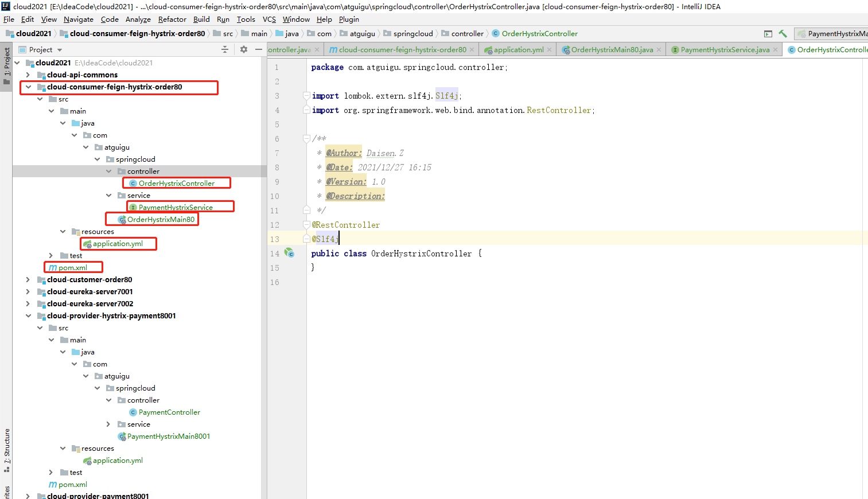Open pom.xml of cloud-consumer-feign-hystrix-order80
This screenshot has width=868, height=499.
(x=73, y=268)
